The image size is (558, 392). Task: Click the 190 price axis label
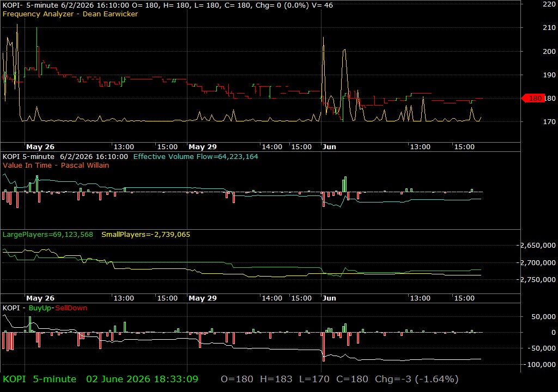point(549,75)
